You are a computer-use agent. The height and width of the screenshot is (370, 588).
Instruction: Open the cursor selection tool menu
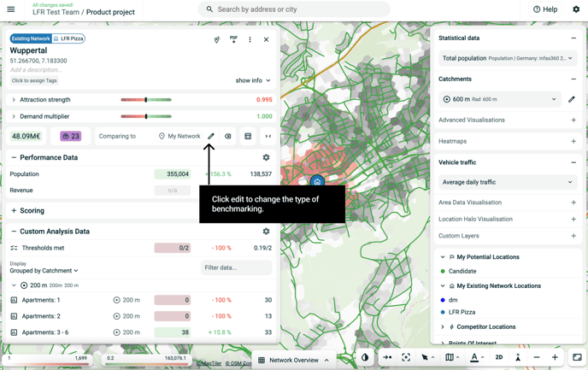pyautogui.click(x=426, y=358)
